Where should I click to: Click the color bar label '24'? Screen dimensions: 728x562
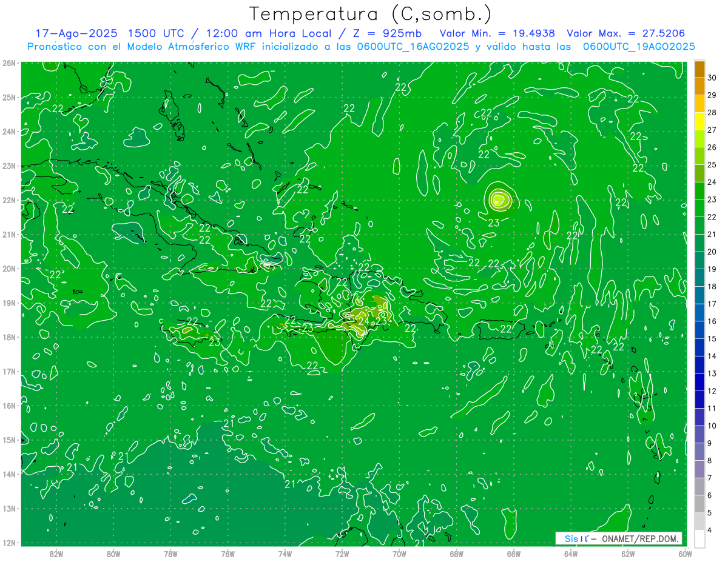coord(712,182)
